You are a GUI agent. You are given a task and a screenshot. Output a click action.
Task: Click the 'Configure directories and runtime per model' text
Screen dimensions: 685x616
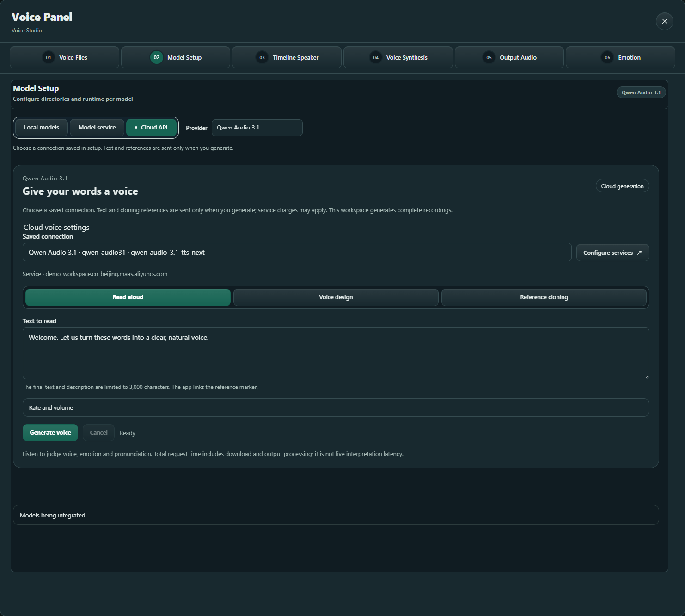tap(73, 99)
